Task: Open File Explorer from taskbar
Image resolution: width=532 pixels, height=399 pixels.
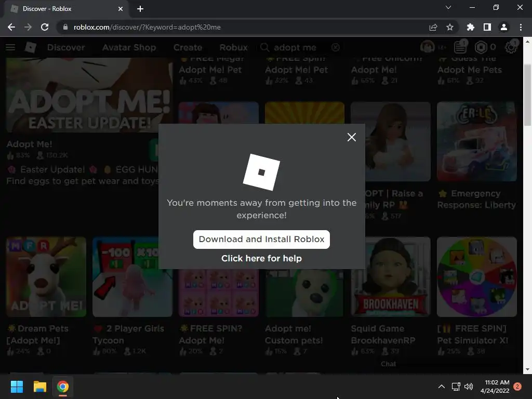Action: pyautogui.click(x=39, y=387)
